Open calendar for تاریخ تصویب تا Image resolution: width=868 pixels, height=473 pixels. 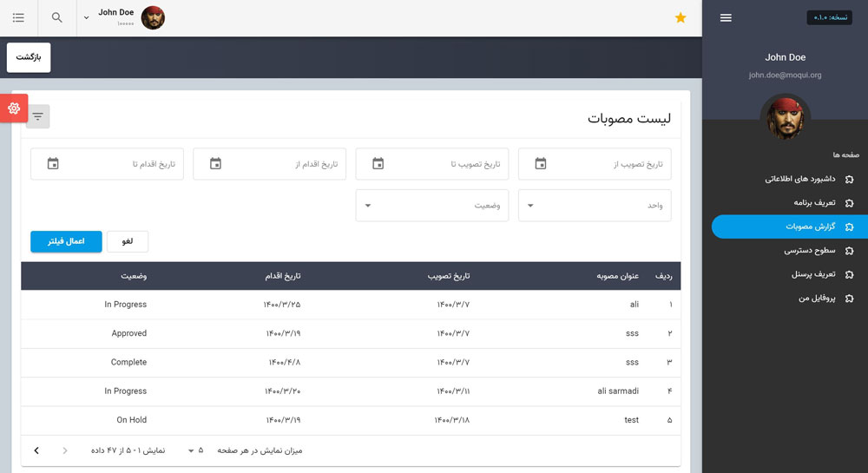[378, 164]
